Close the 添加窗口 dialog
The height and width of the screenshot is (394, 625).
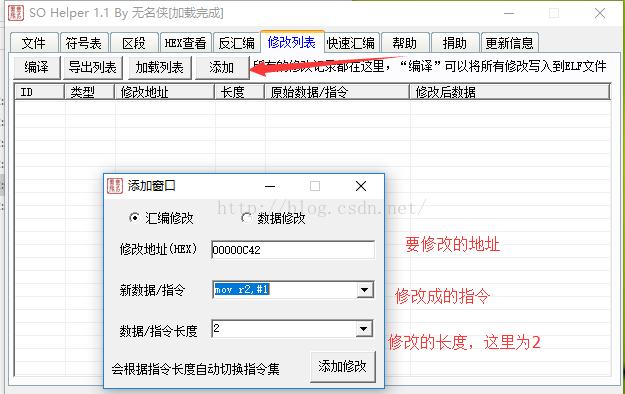[x=361, y=186]
